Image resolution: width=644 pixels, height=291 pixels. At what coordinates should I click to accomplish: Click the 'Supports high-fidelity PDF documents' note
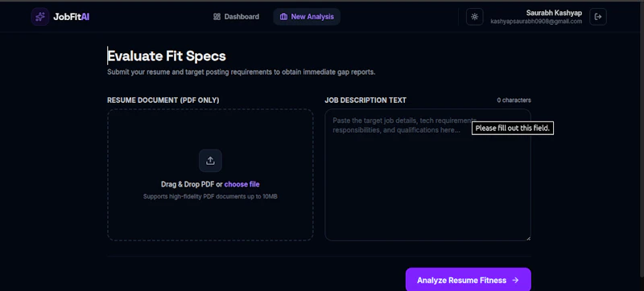[210, 197]
